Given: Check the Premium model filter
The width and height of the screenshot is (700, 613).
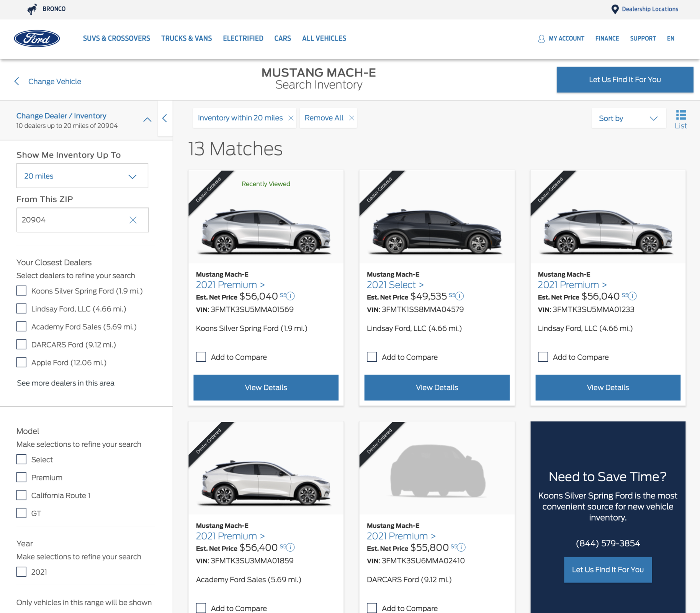Looking at the screenshot, I should (21, 477).
